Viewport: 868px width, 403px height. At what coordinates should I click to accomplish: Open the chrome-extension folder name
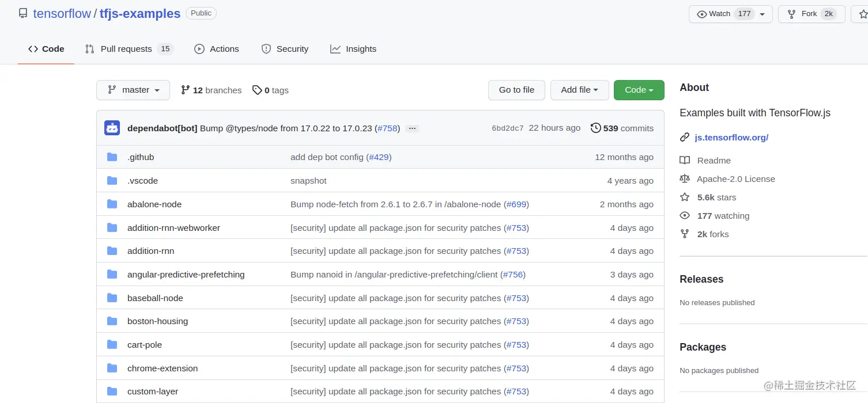click(x=163, y=368)
